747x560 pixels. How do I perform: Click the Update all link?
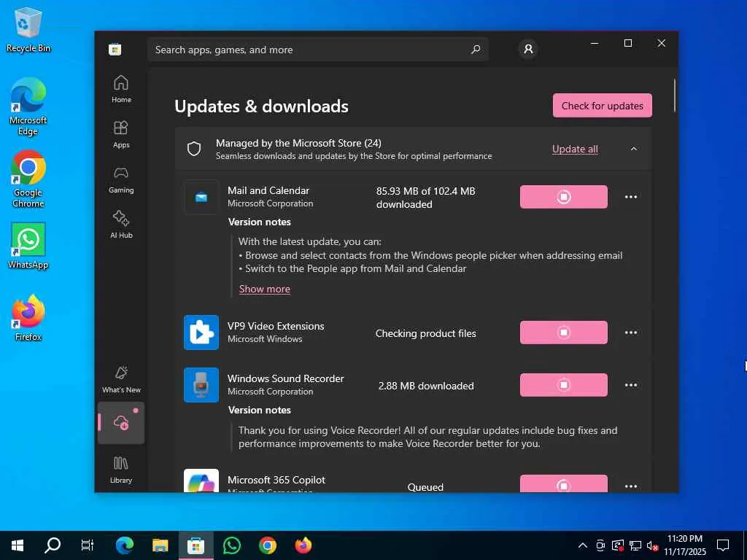(x=575, y=149)
